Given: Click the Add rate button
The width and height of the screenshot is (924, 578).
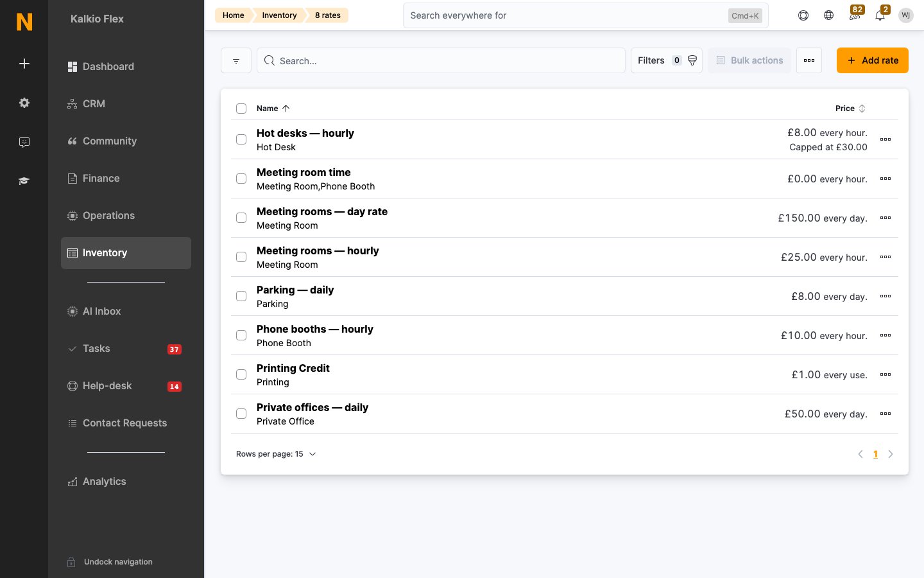Looking at the screenshot, I should [x=873, y=60].
